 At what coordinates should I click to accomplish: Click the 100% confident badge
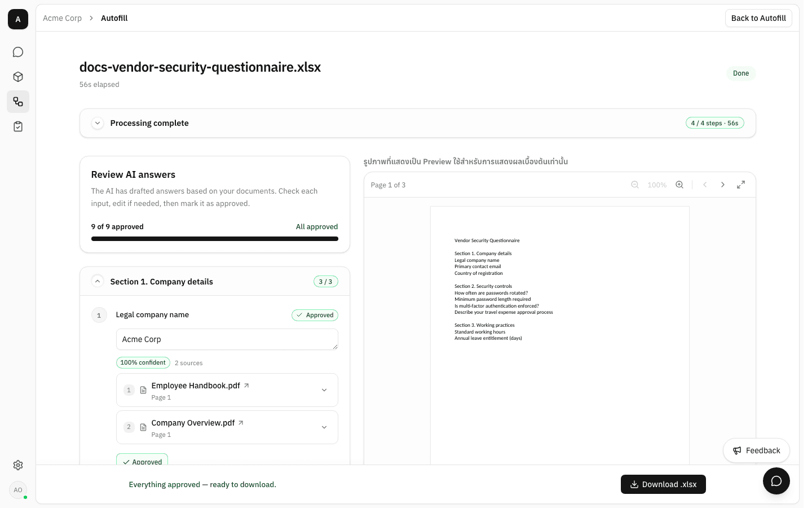click(x=143, y=362)
